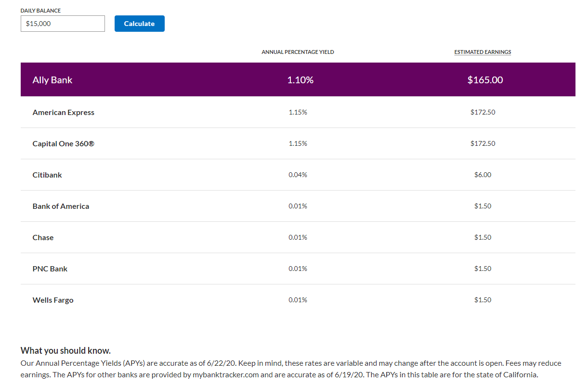Screen dimensions: 588x385
Task: Click PNC Bank's 0.01% yield
Action: coord(298,269)
